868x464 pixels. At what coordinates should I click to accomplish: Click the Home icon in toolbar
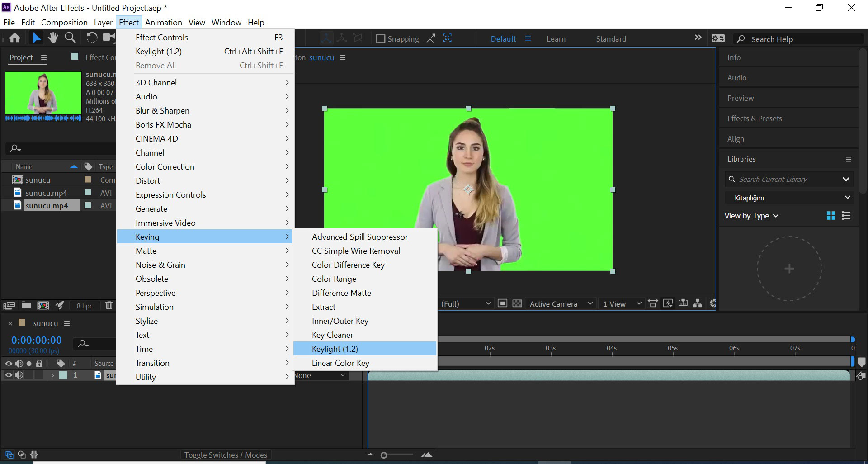pyautogui.click(x=14, y=38)
